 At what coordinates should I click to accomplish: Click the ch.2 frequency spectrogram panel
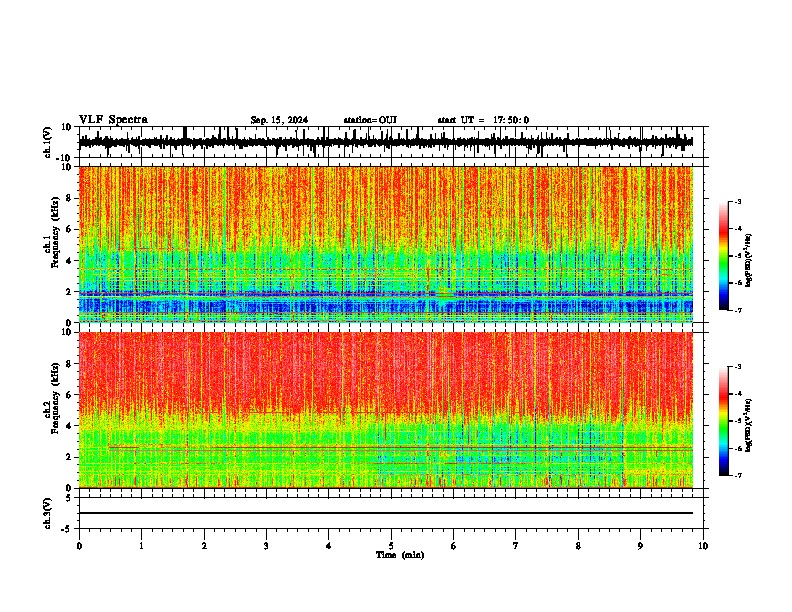386,410
